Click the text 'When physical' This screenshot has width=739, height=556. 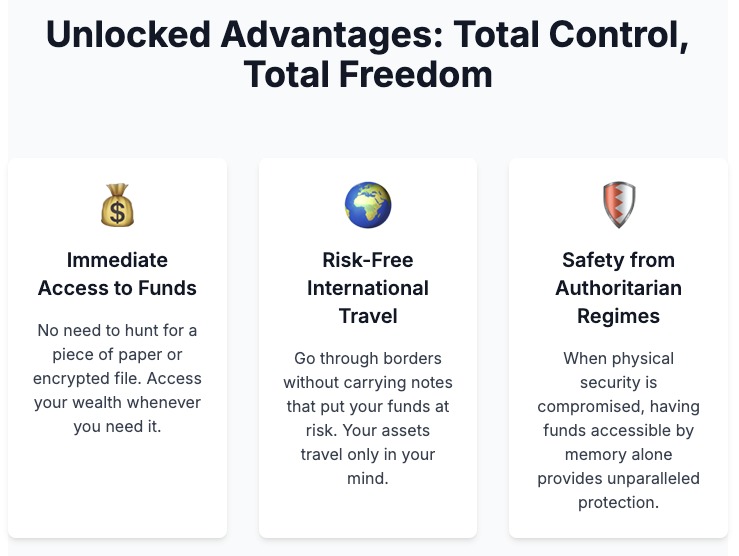point(619,358)
